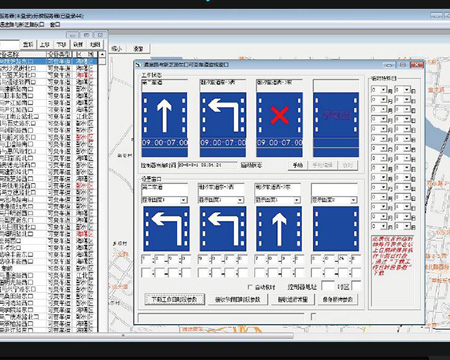The width and height of the screenshot is (450, 360).
Task: Select the left-turn sign in the work status row
Action: click(x=223, y=125)
